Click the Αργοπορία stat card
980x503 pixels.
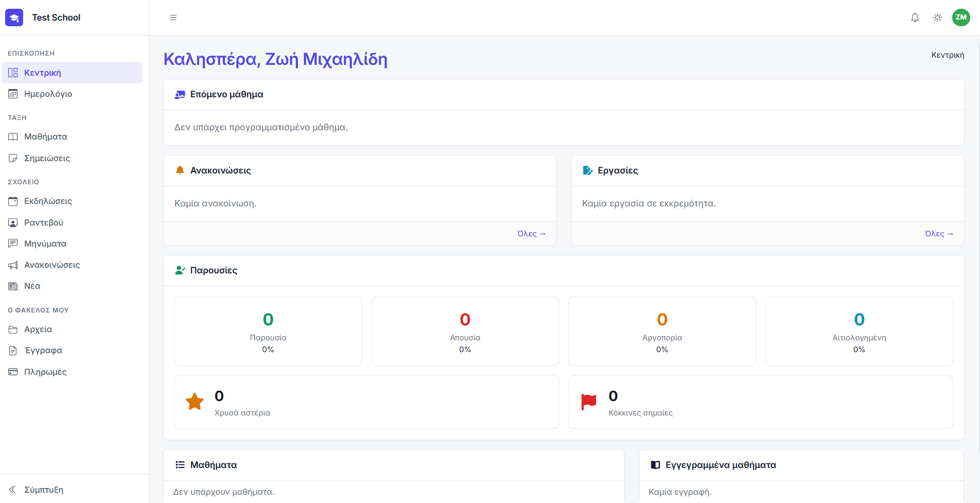(x=662, y=332)
